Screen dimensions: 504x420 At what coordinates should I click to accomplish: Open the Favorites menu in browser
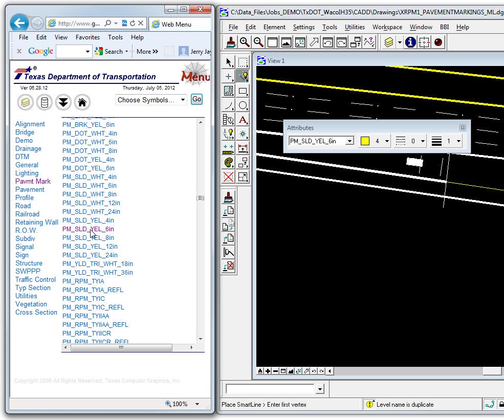tap(87, 37)
